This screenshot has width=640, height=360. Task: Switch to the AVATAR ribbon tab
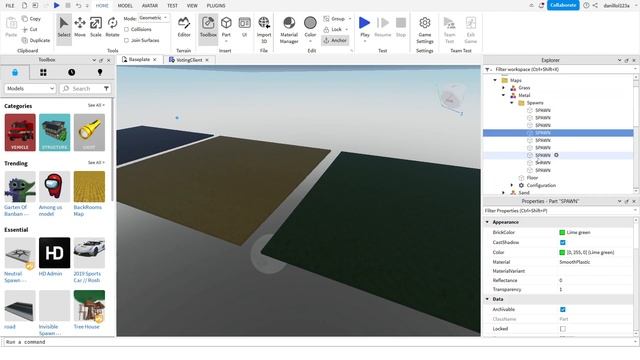150,6
